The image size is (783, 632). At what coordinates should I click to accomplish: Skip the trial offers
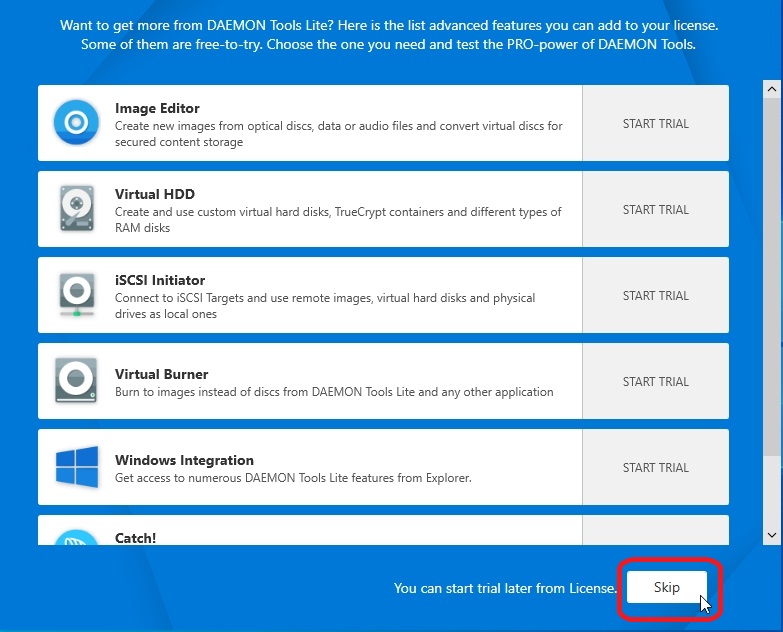667,587
